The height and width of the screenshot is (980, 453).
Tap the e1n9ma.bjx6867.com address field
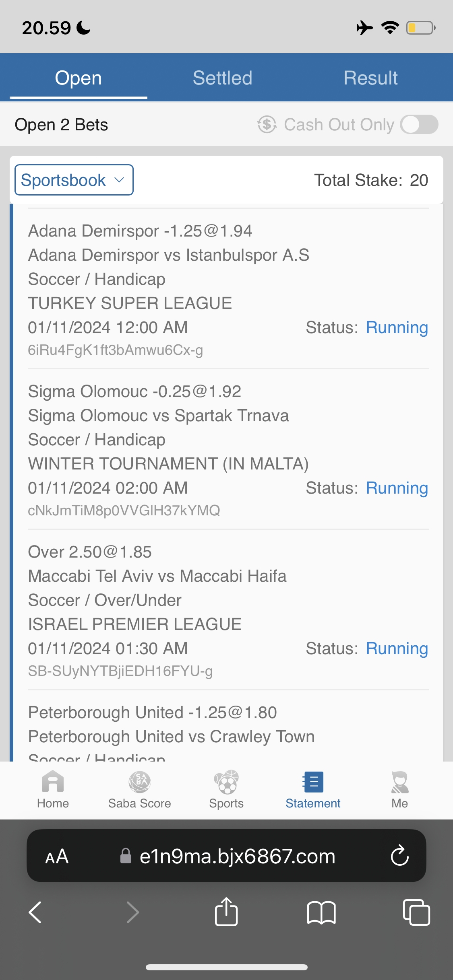coord(237,856)
